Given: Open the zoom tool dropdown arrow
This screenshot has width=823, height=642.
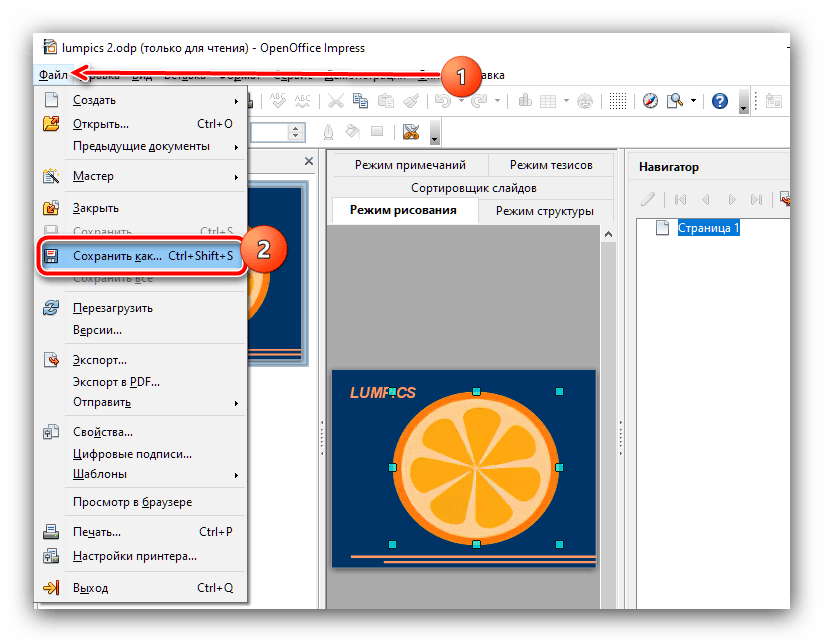Looking at the screenshot, I should (x=692, y=101).
